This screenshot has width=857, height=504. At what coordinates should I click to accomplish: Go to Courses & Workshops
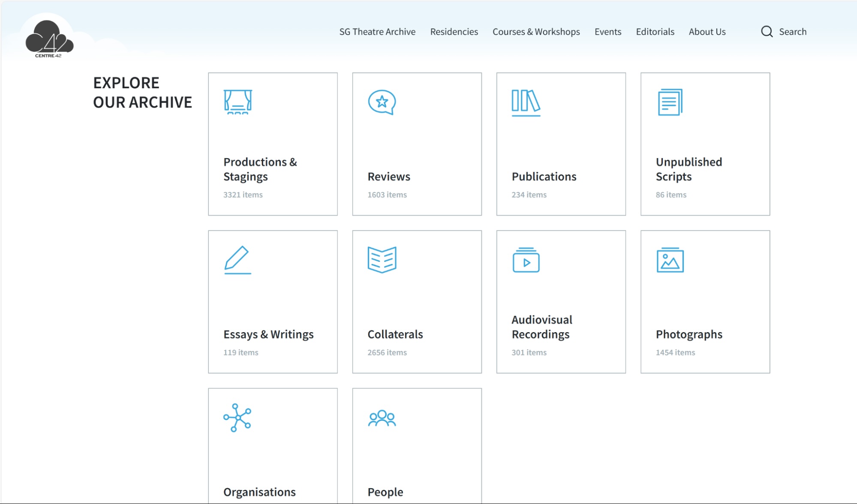pos(536,32)
